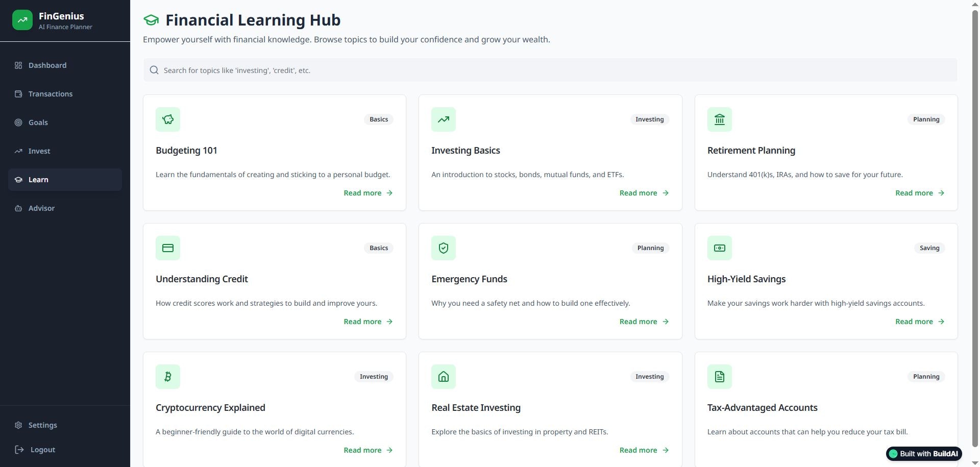Viewport: 980px width, 467px height.
Task: Open Settings from the sidebar
Action: click(65, 425)
